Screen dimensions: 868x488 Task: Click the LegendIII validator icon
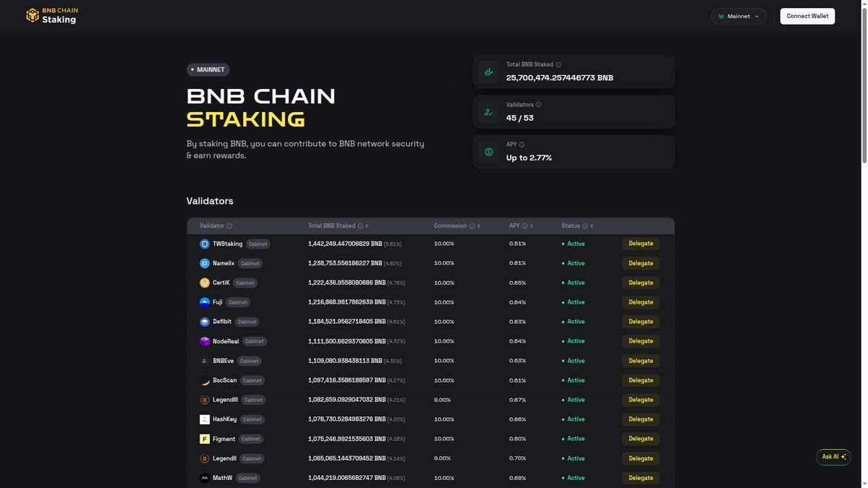[x=205, y=400]
